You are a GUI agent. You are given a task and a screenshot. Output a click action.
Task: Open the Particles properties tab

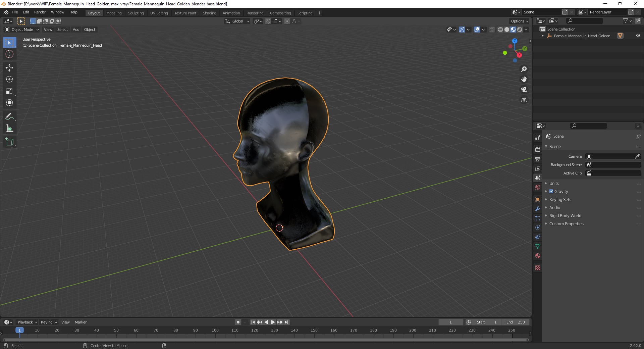pos(538,218)
